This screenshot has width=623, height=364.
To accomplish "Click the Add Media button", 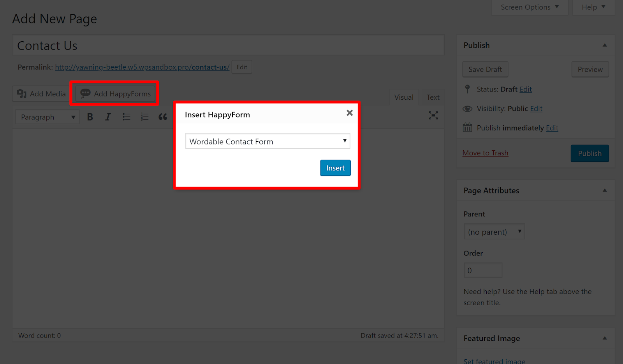I will tap(40, 93).
